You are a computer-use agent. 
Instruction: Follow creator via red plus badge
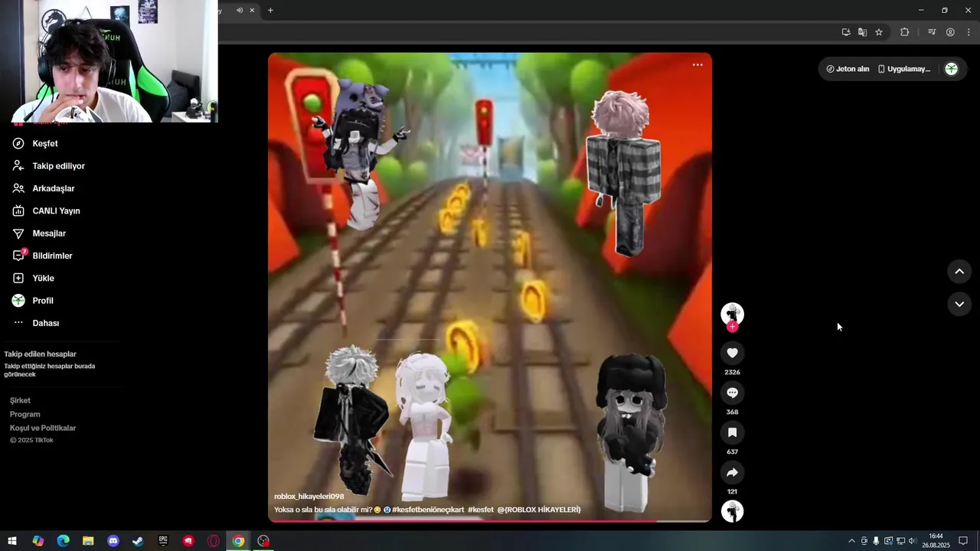pyautogui.click(x=732, y=327)
